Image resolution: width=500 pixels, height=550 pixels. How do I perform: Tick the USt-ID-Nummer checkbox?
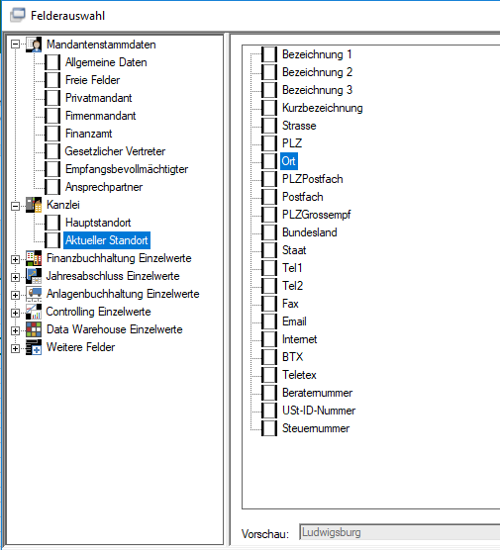click(269, 410)
